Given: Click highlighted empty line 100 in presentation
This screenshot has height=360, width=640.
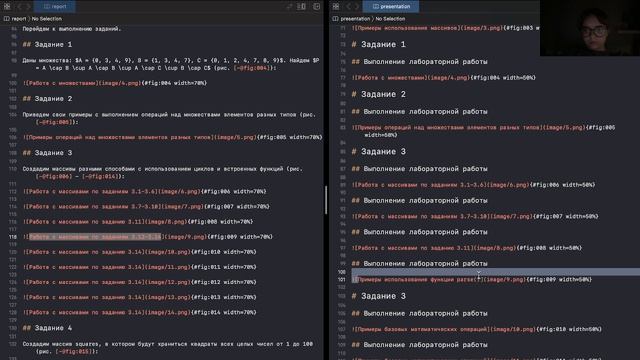Looking at the screenshot, I should click(x=496, y=272).
